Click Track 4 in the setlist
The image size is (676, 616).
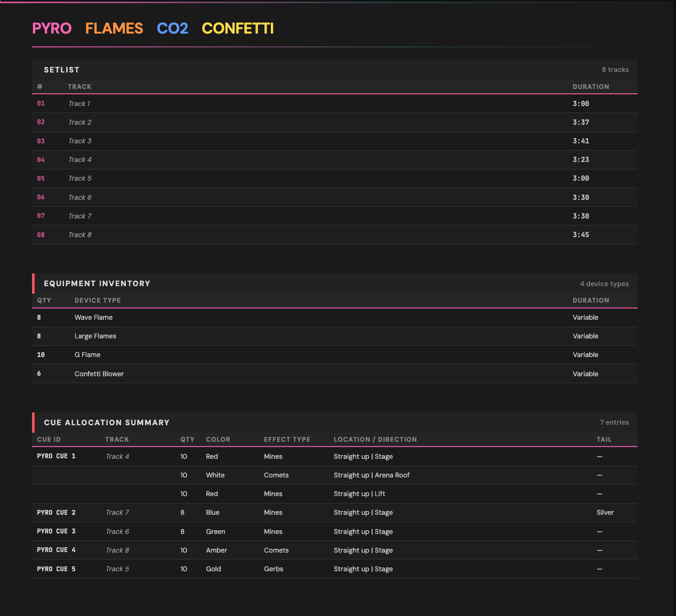click(79, 159)
